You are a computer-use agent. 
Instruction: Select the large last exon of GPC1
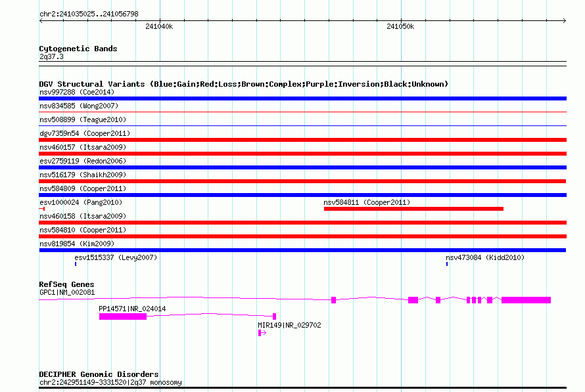coord(526,300)
